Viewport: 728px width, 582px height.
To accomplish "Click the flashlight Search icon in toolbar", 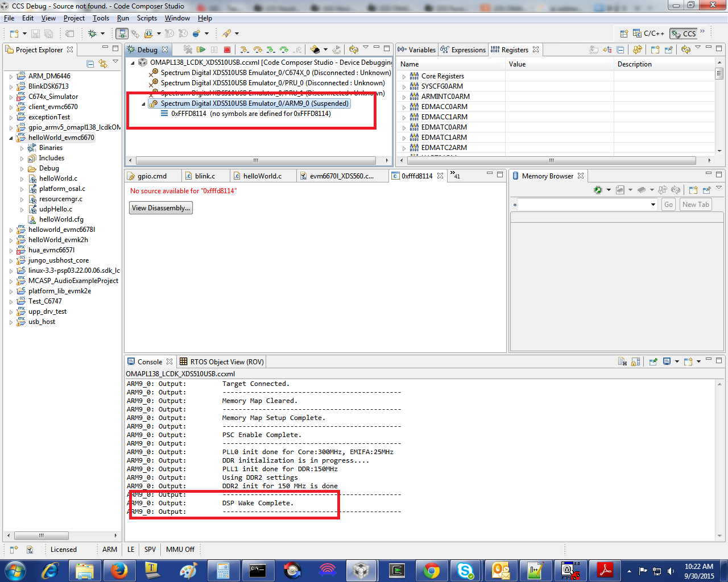I will pyautogui.click(x=226, y=34).
